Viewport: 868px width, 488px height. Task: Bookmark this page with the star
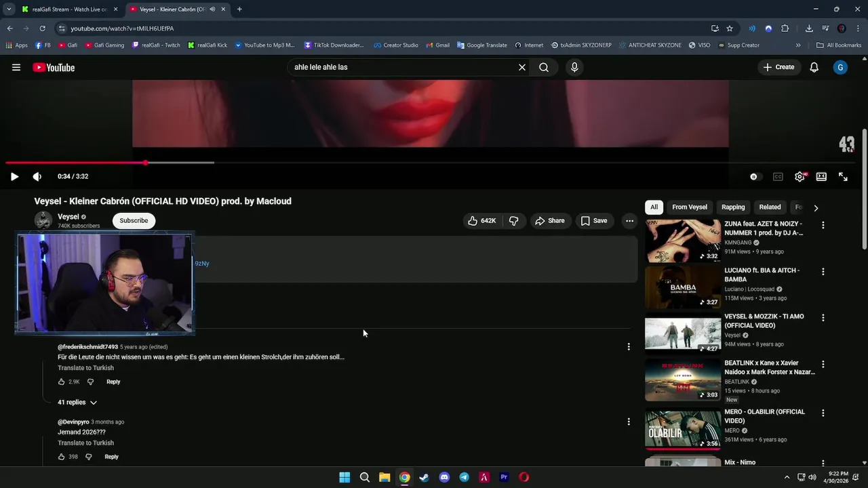[730, 28]
